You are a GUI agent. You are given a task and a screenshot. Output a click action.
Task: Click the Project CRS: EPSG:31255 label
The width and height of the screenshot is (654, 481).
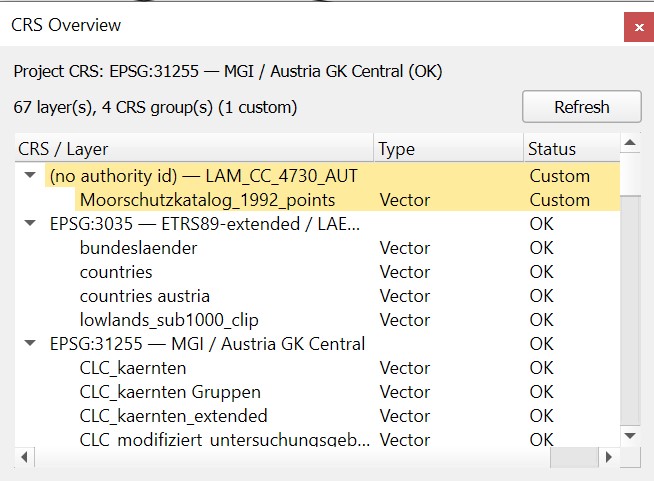click(x=228, y=71)
